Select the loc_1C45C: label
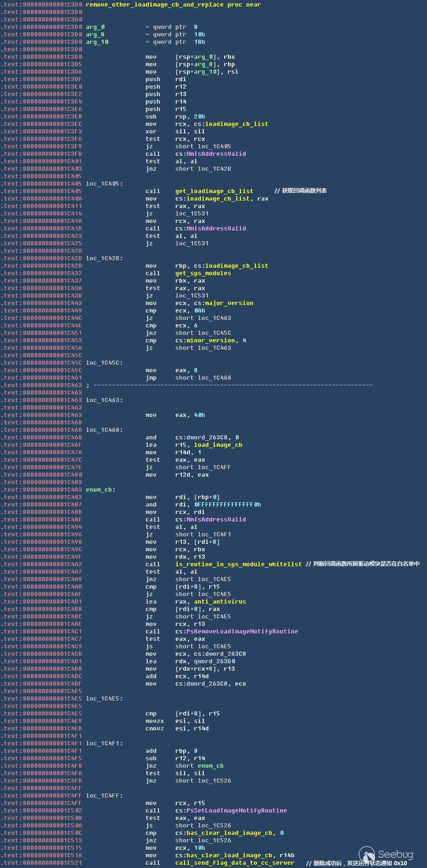The image size is (427, 868). [x=104, y=363]
